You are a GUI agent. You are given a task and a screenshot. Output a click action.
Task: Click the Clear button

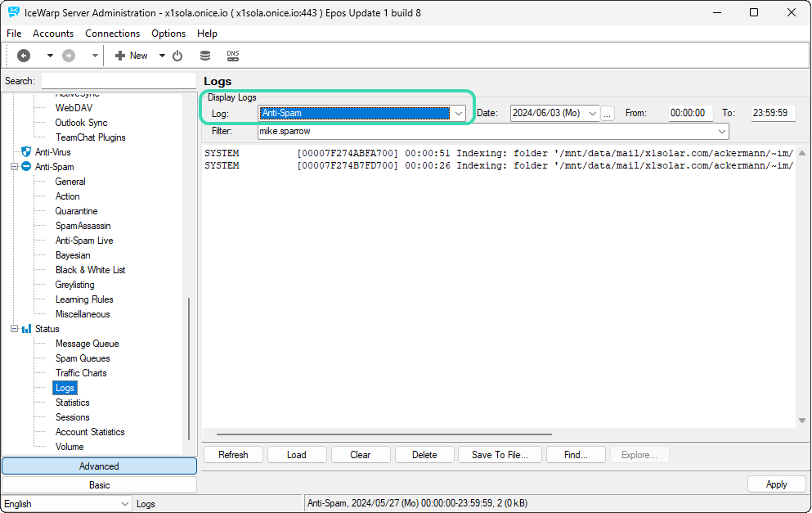point(361,455)
